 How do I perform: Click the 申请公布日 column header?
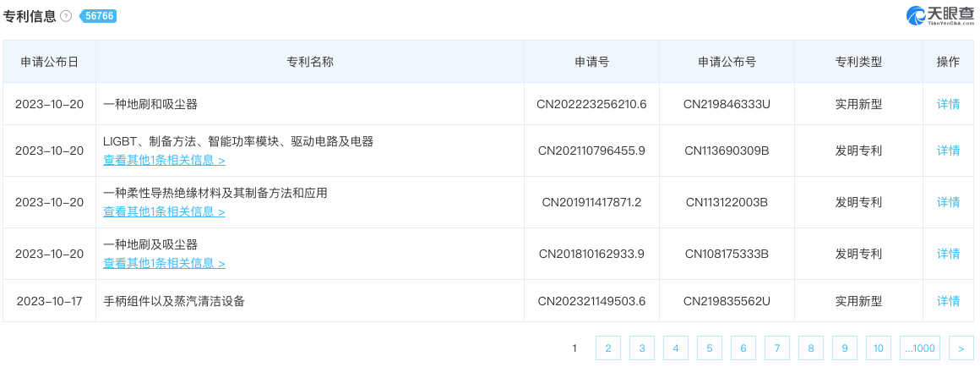click(50, 62)
